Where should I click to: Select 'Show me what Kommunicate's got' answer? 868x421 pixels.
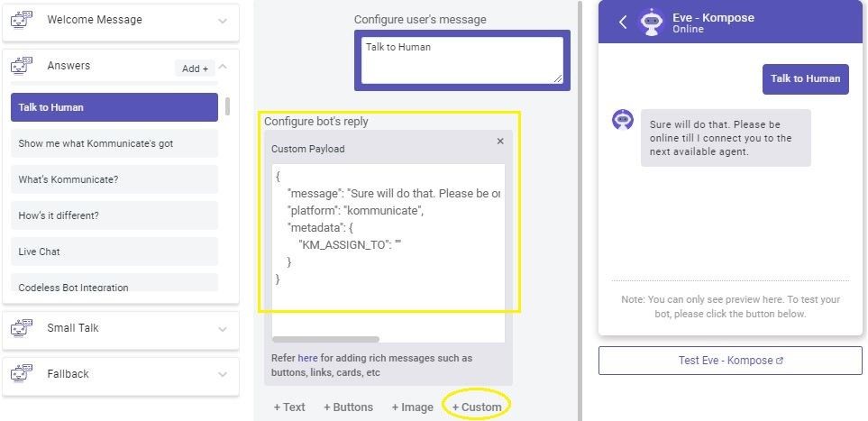click(x=114, y=143)
